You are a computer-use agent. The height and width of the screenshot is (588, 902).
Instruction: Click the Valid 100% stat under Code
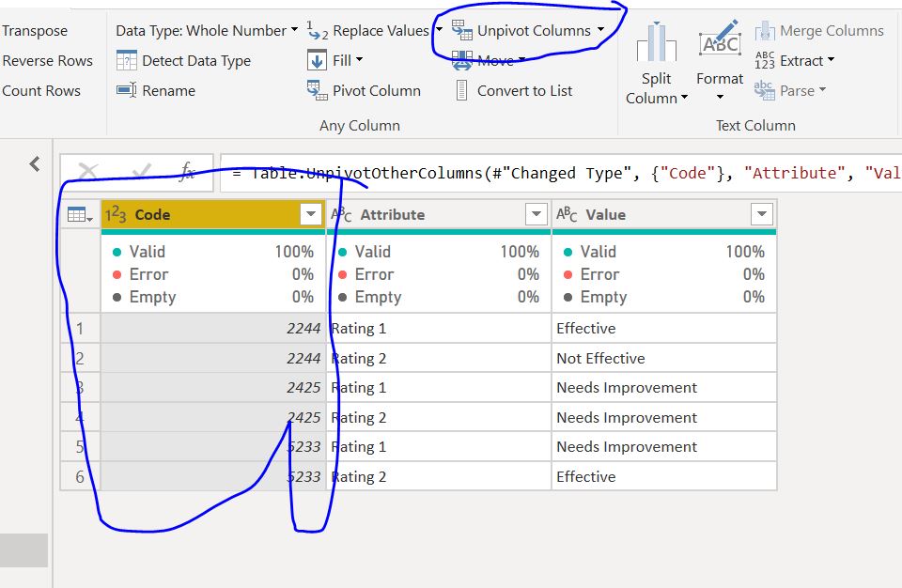213,252
